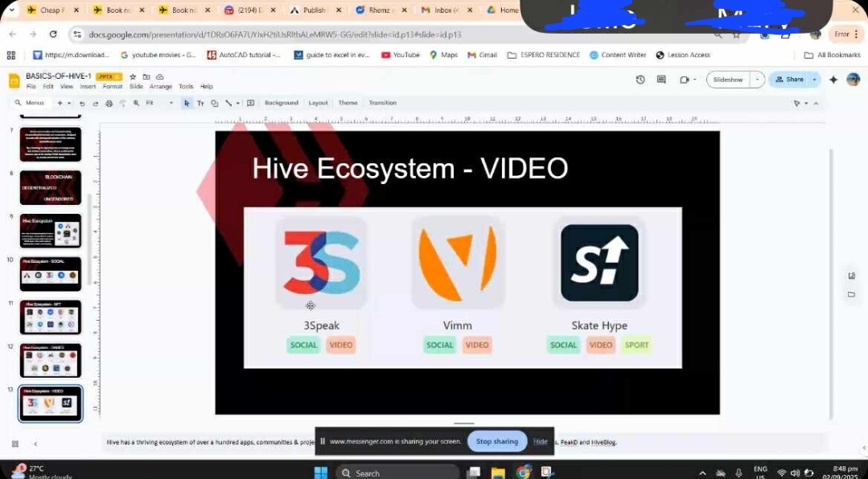Click the Windows taskbar Search box
The height and width of the screenshot is (479, 868).
(397, 473)
